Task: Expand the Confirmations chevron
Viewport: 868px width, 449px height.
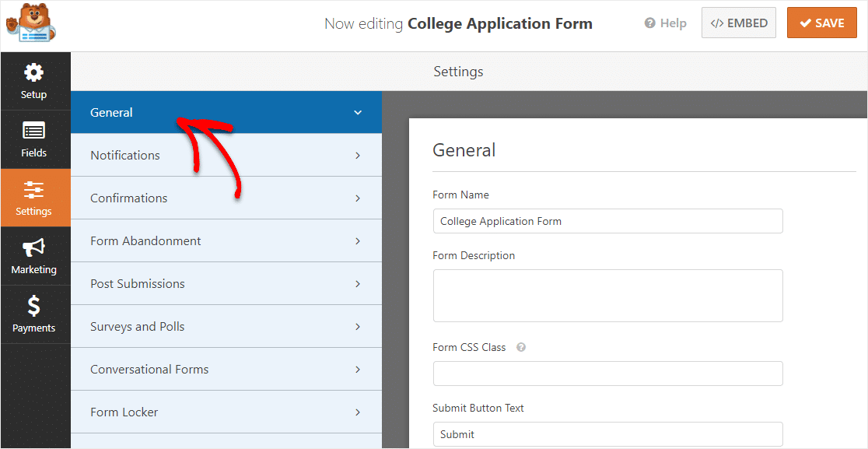Action: coord(358,198)
